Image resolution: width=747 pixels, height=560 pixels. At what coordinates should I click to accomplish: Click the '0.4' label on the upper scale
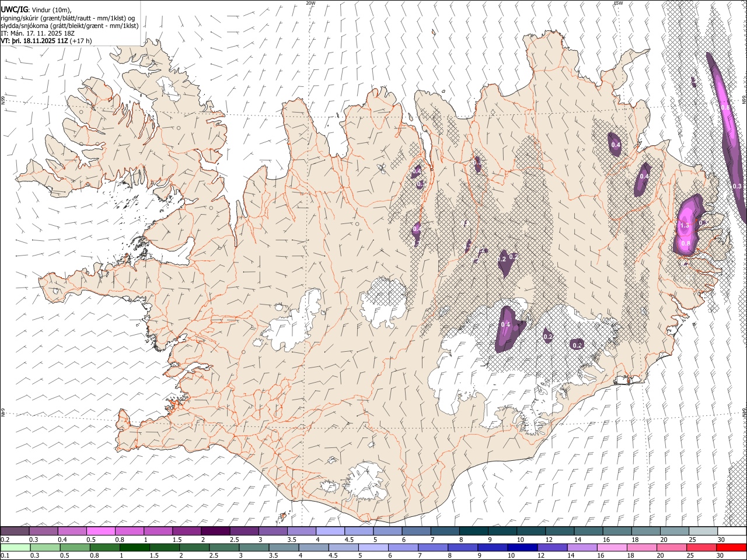[x=62, y=540]
